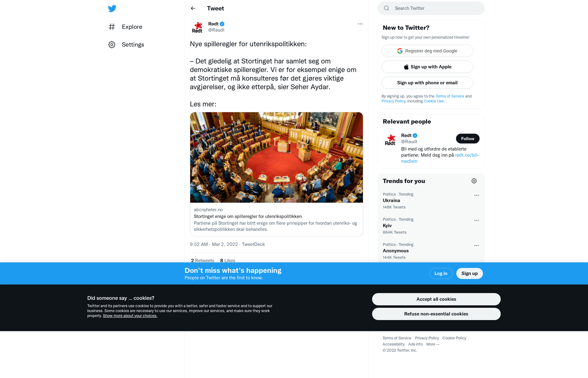Sign up with Apple
Viewport: 588px width, 378px height.
click(428, 67)
